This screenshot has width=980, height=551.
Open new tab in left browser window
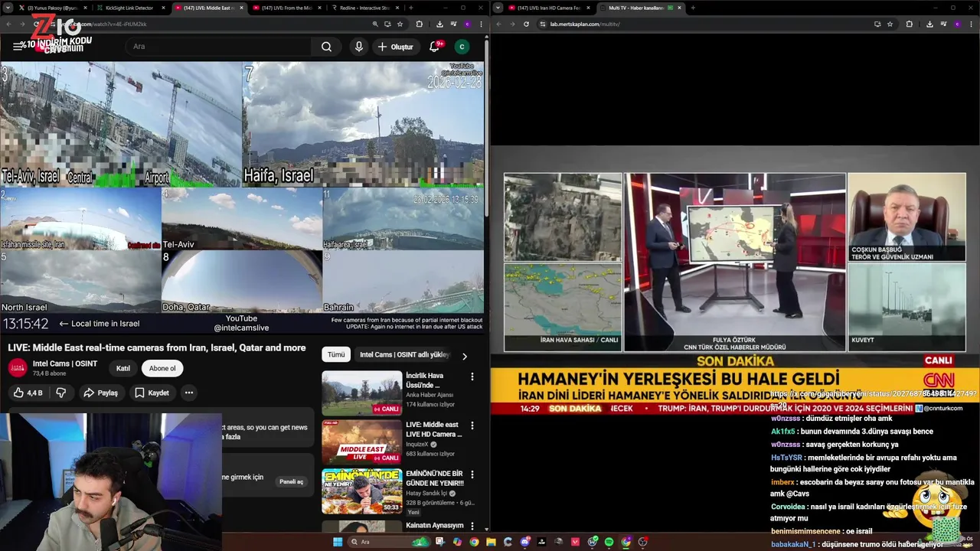pyautogui.click(x=411, y=8)
